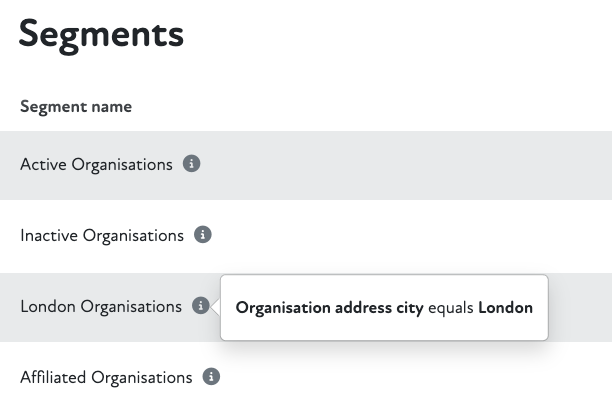
Task: Click Organisation address city text in tooltip
Action: click(329, 308)
